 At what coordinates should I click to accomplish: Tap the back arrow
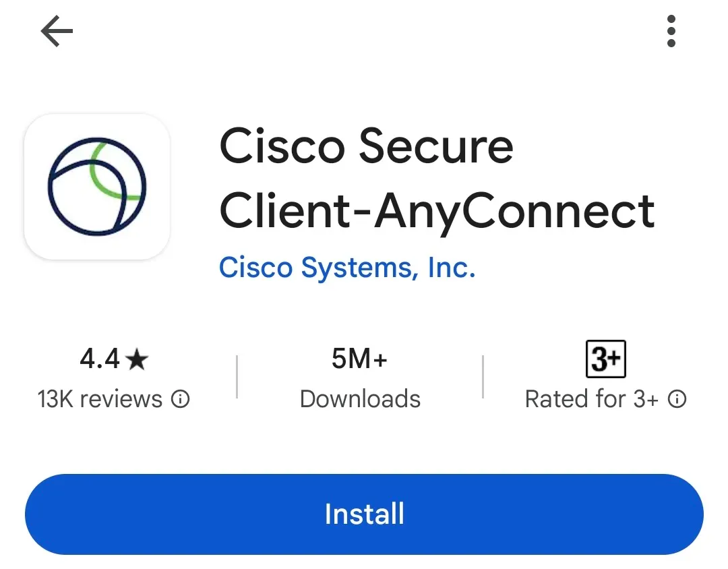coord(57,32)
